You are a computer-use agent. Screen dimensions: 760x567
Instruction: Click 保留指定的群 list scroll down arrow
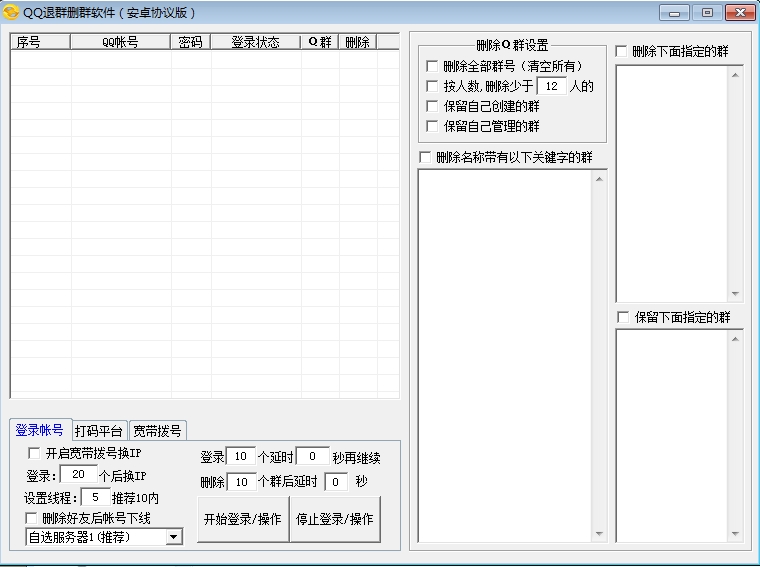point(735,534)
